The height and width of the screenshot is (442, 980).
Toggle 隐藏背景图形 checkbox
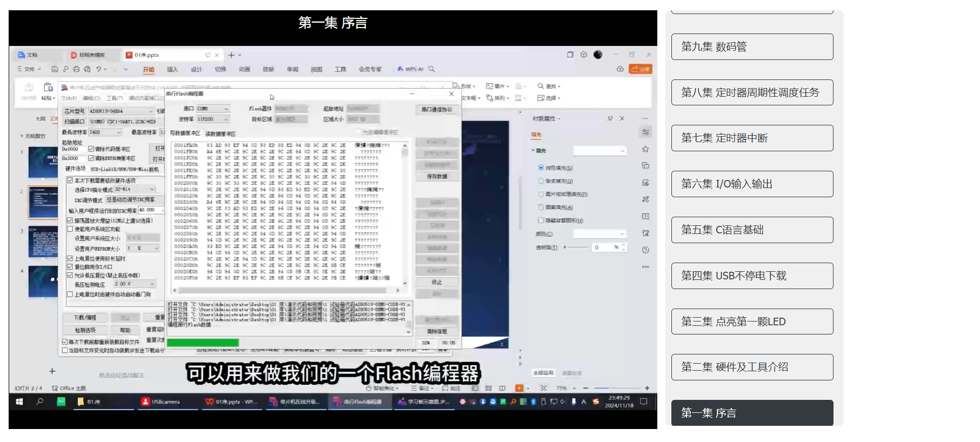pos(541,220)
